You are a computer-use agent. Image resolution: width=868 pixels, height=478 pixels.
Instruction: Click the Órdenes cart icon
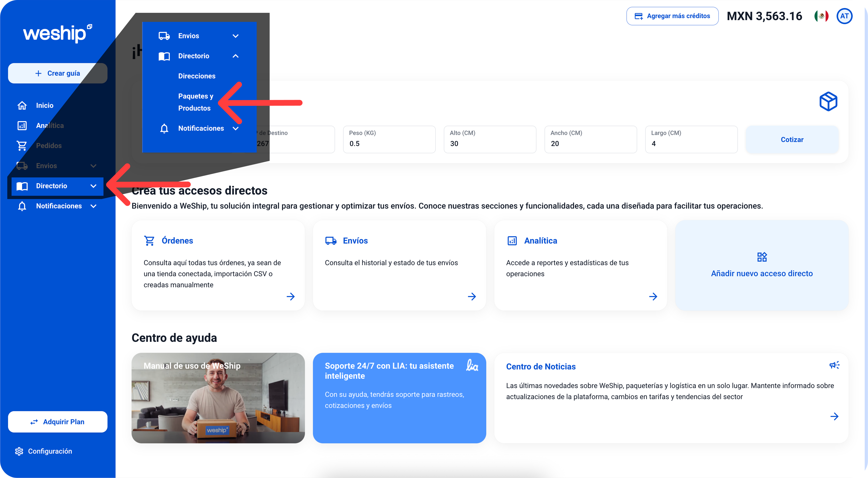point(149,241)
